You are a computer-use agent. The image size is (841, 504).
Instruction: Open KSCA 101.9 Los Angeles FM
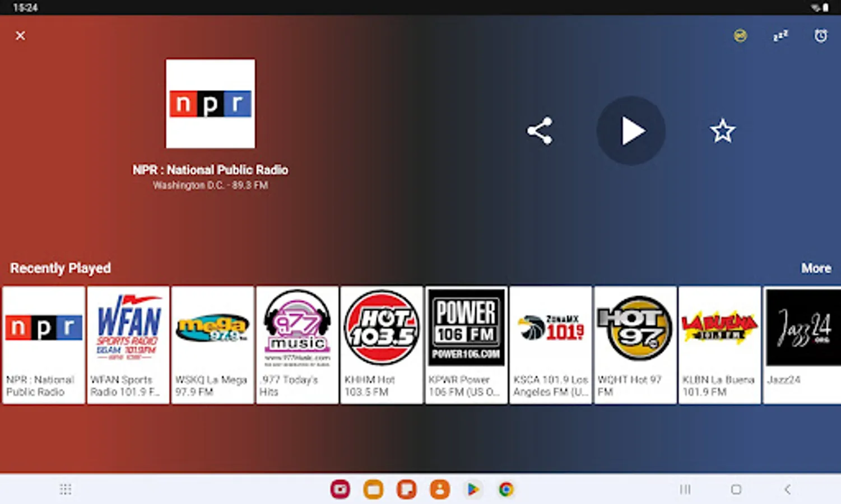click(x=551, y=345)
